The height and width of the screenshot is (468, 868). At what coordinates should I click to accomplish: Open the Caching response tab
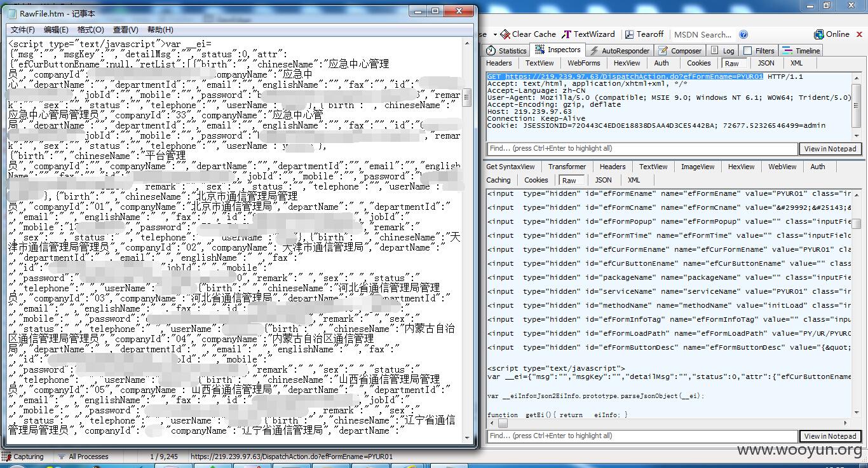498,180
